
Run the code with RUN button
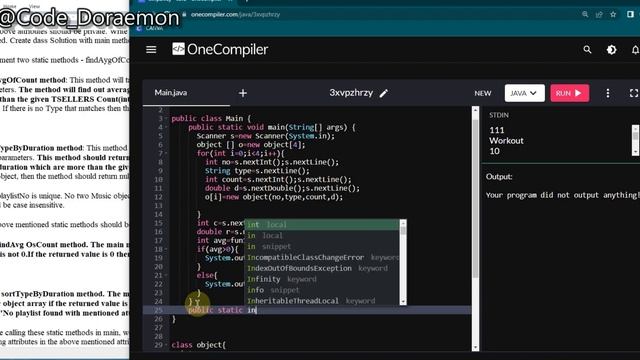pyautogui.click(x=569, y=93)
